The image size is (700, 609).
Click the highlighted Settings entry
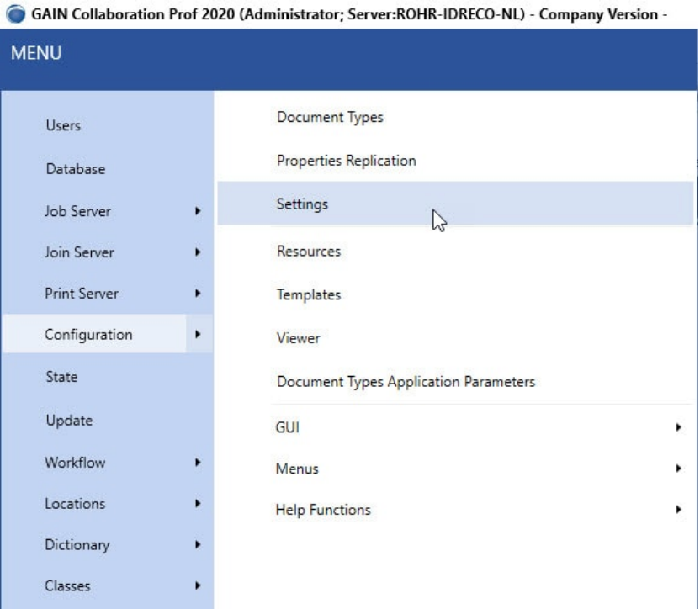[x=455, y=204]
